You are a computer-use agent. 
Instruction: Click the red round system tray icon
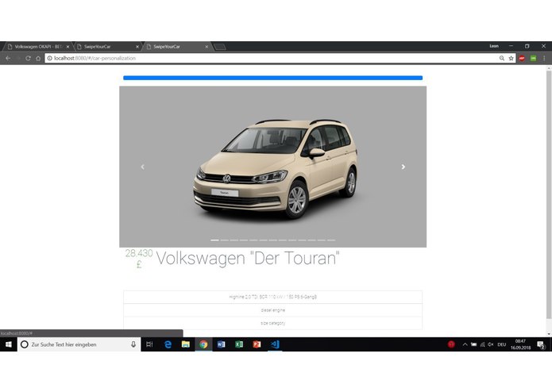pyautogui.click(x=451, y=344)
